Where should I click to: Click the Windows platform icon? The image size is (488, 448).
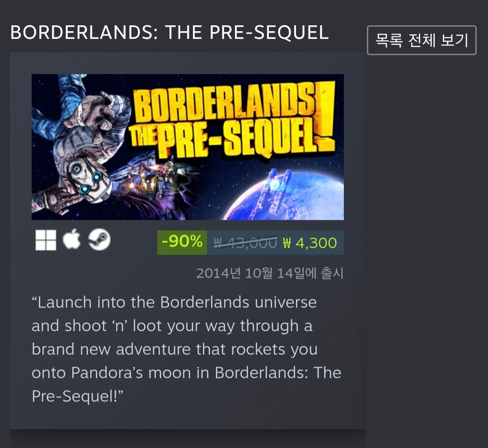coord(46,240)
